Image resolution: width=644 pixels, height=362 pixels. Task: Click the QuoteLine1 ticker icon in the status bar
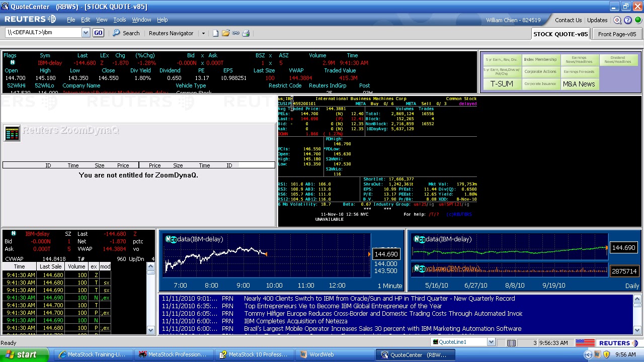[x=435, y=342]
